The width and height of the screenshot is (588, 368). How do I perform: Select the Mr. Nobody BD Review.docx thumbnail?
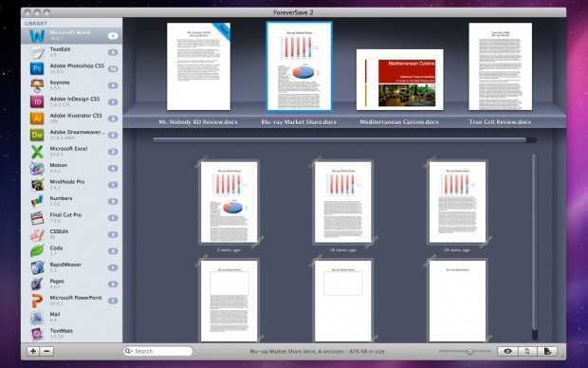tap(198, 66)
